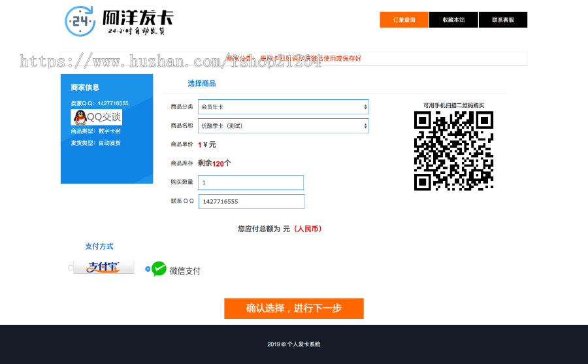588x364 pixels.
Task: Click 您应付总额为 元（人民币） text
Action: coord(280,229)
